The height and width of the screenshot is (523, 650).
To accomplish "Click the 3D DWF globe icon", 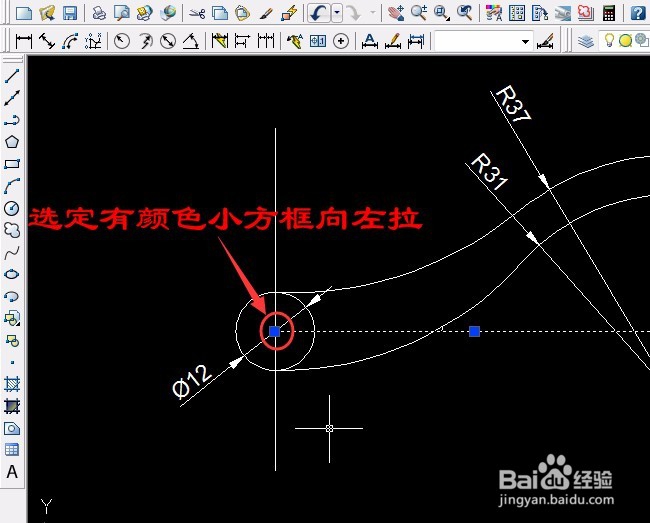I will [168, 13].
